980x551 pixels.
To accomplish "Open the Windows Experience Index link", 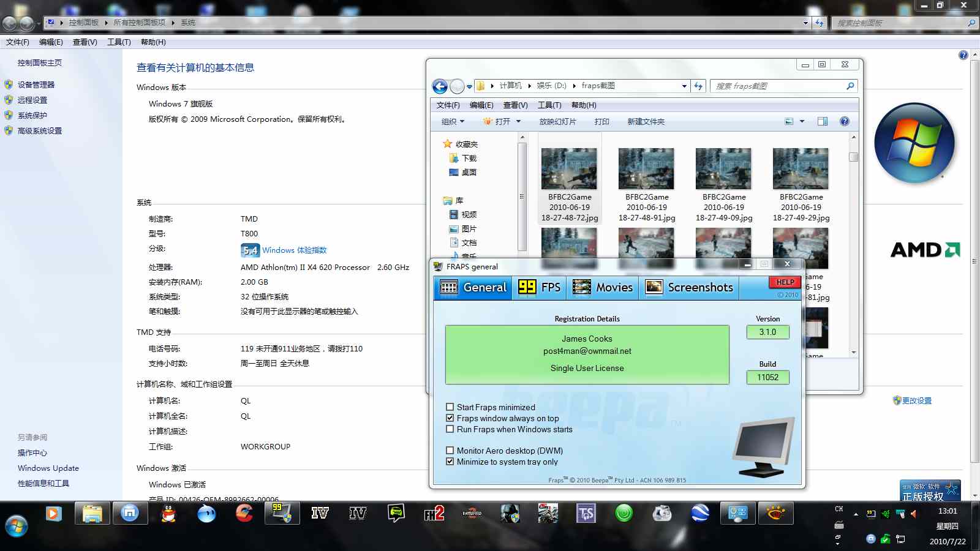I will point(294,250).
